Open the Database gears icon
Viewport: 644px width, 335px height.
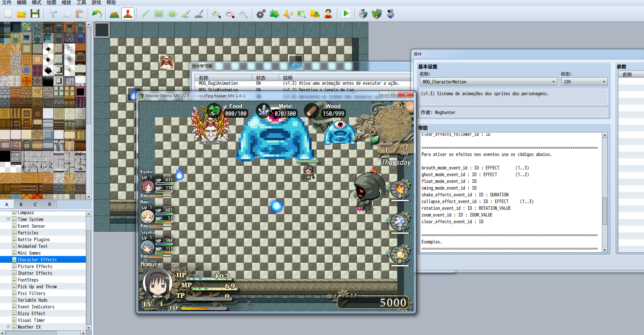point(261,14)
